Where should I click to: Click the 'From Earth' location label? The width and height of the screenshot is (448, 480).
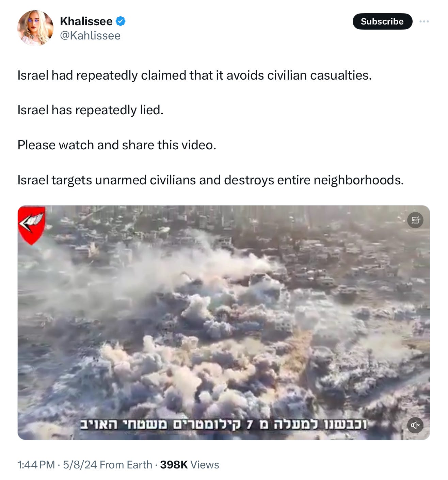coord(126,465)
